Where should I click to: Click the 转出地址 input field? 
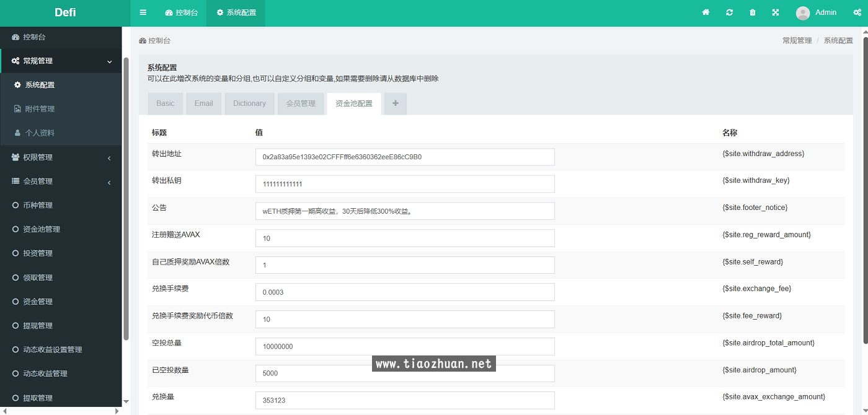405,157
